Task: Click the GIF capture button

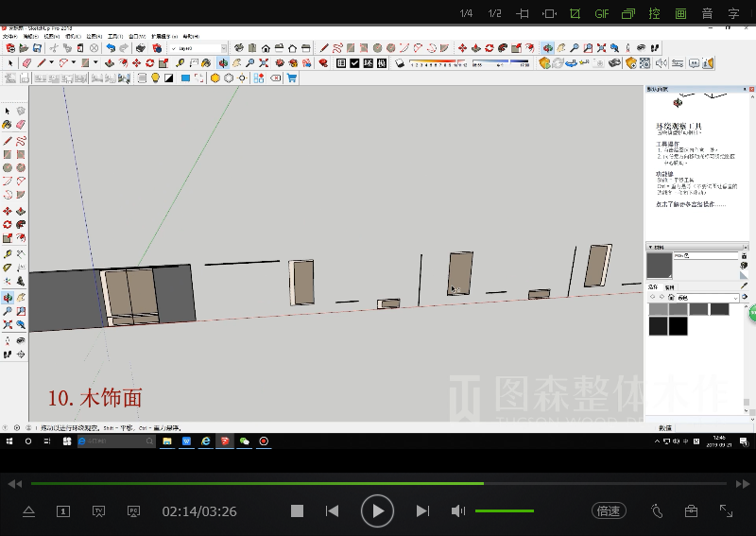Action: [x=602, y=13]
